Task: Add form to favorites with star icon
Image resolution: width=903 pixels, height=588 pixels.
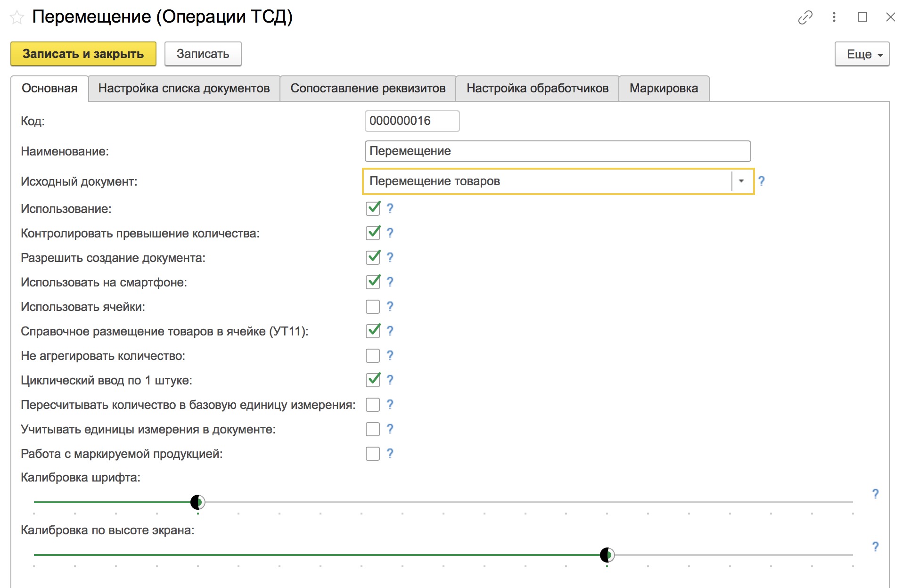Action: pos(17,18)
